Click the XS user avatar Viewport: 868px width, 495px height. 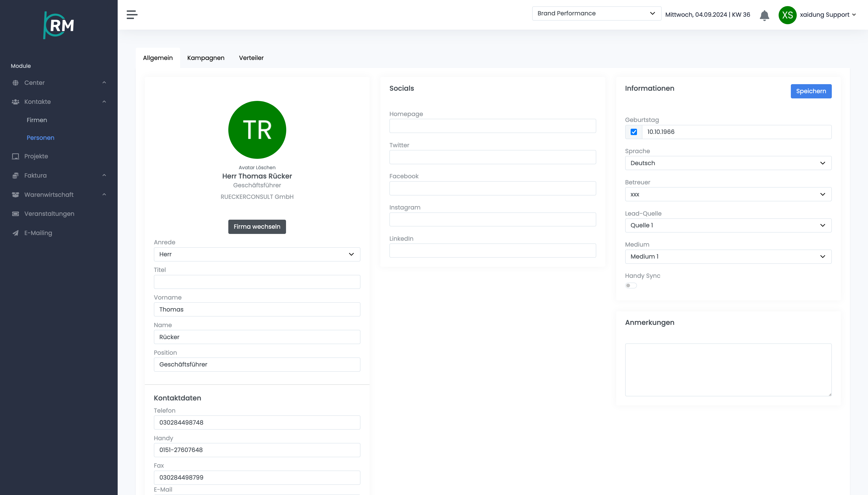pyautogui.click(x=787, y=15)
